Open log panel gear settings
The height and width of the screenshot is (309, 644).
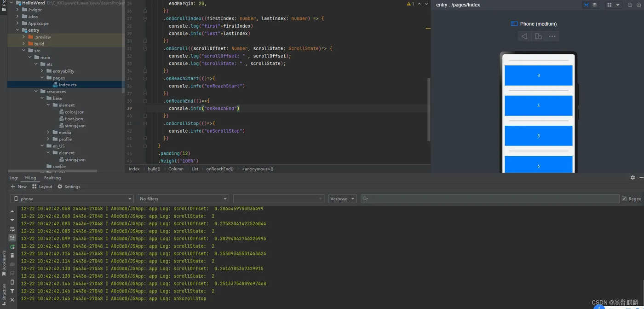[x=632, y=178]
